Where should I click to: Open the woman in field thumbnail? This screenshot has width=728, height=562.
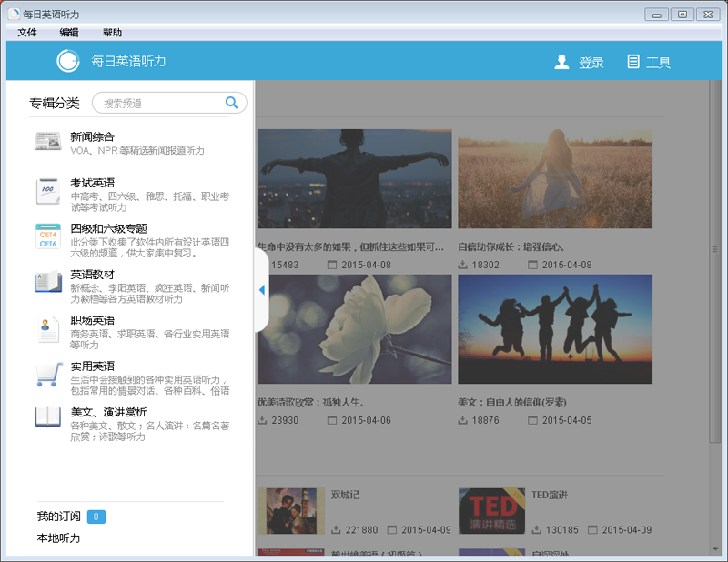(x=555, y=178)
